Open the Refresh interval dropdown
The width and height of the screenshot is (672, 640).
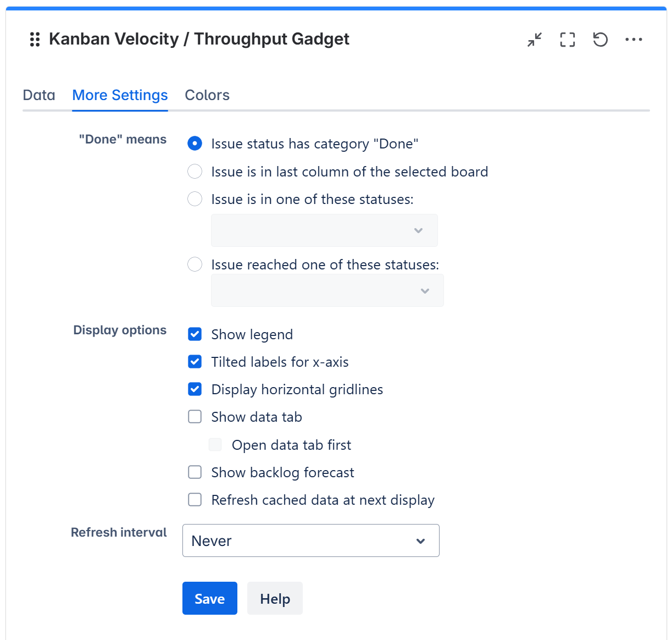[x=310, y=540]
